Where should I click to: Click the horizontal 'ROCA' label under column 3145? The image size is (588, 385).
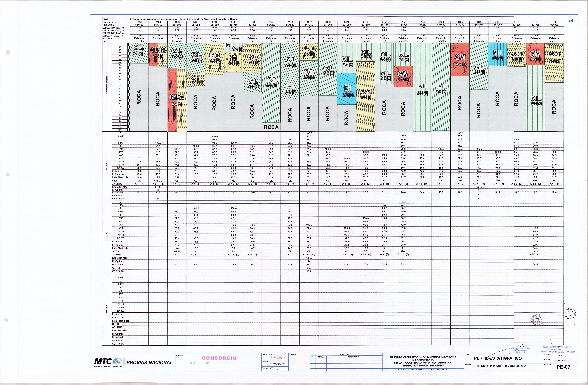[x=271, y=127]
